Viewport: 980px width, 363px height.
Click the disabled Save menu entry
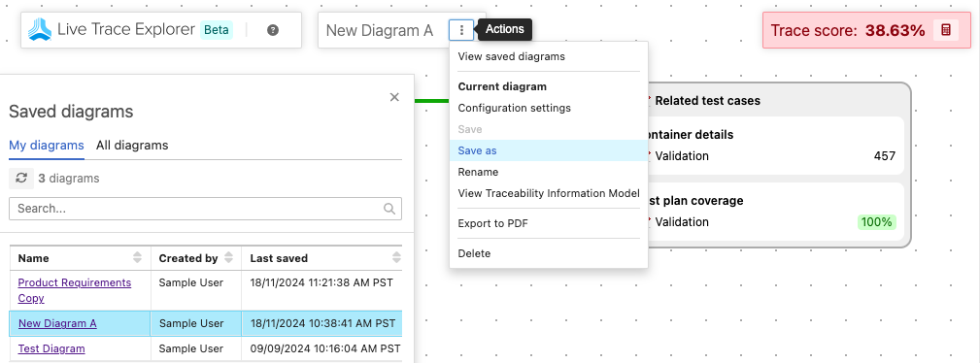[x=548, y=129]
